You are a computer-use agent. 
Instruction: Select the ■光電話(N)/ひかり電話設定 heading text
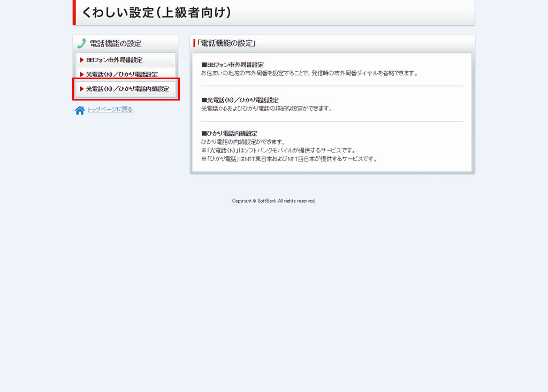tap(240, 100)
